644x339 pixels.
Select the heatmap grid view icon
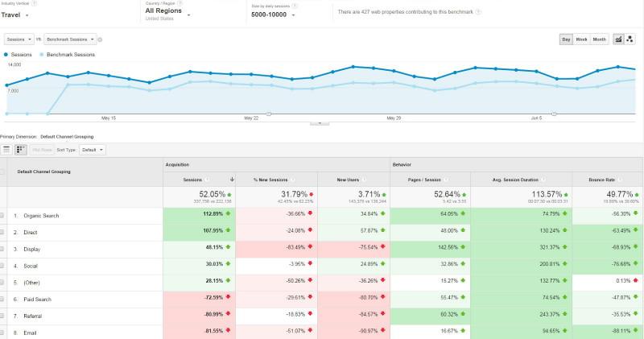(21, 150)
